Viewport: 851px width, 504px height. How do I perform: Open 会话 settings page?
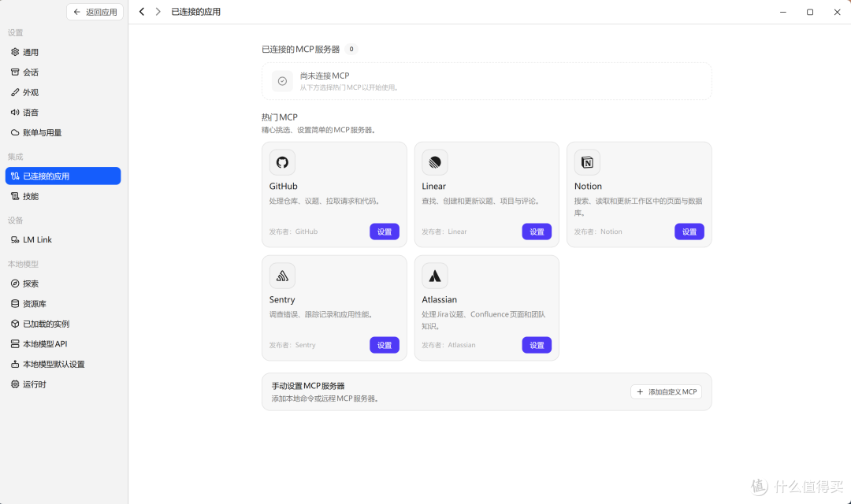coord(63,72)
